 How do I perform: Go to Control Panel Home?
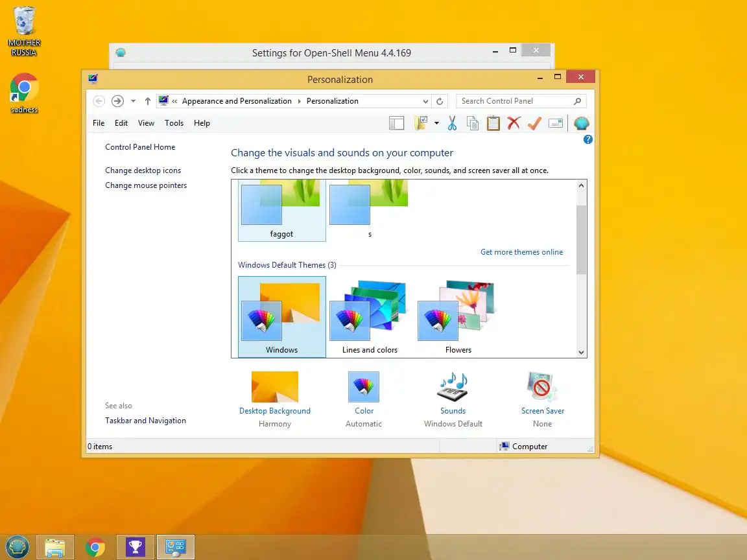[140, 147]
